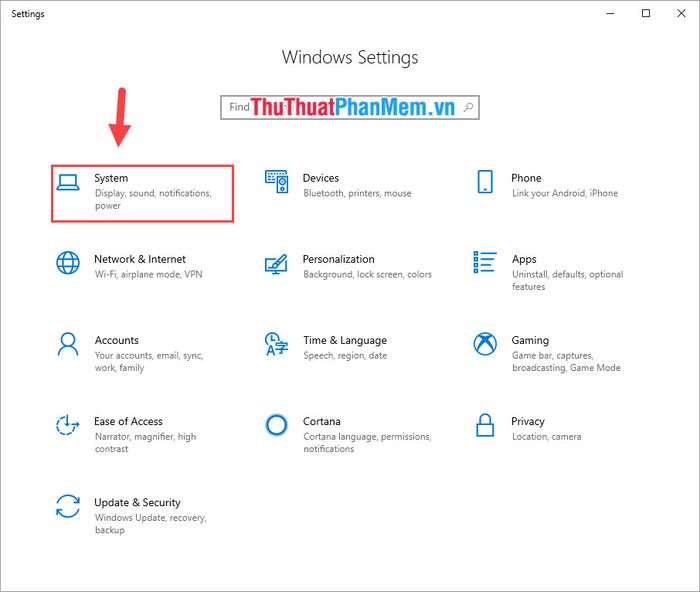Click 'Speech, region, date' text

(x=345, y=356)
